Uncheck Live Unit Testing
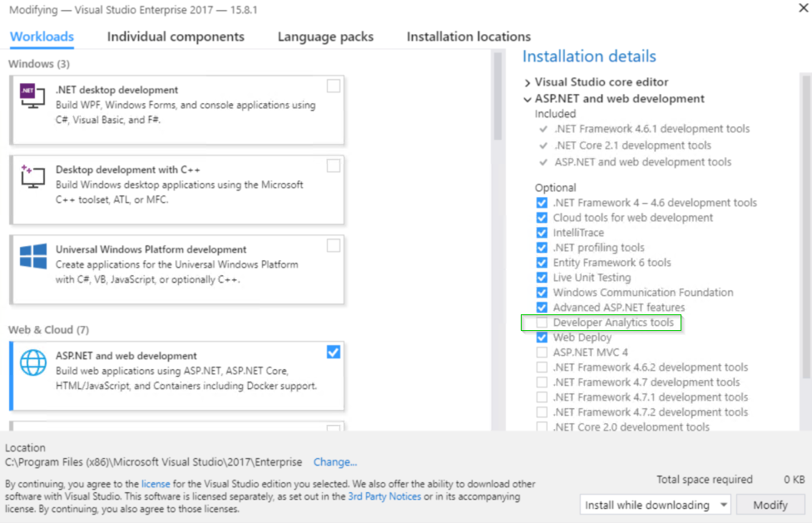Screen dimensions: 812x523 click(542, 278)
